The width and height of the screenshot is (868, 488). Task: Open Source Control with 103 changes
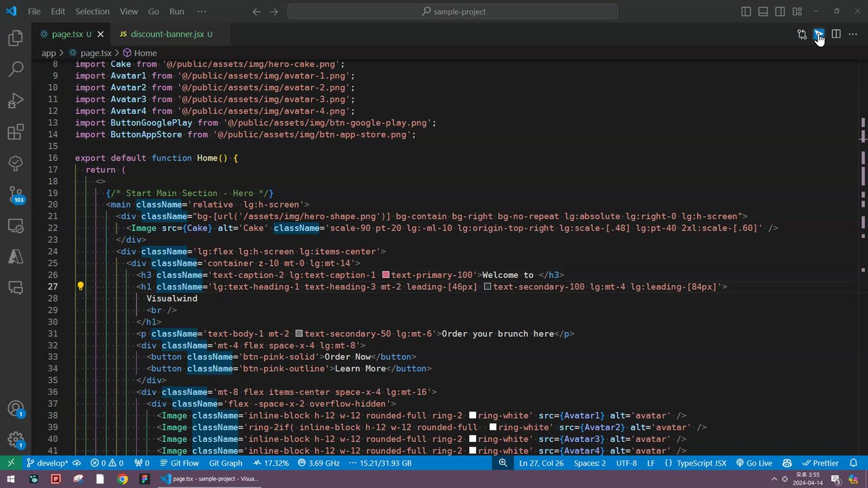point(16,195)
